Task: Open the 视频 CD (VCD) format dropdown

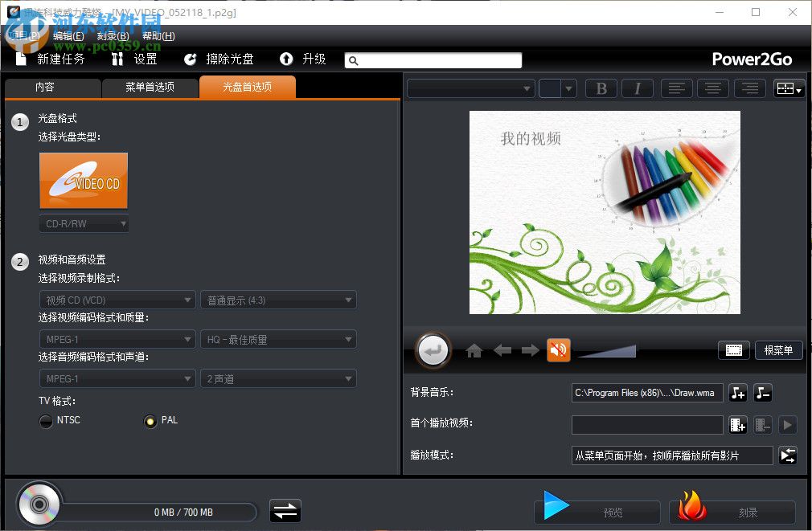Action: tap(117, 300)
